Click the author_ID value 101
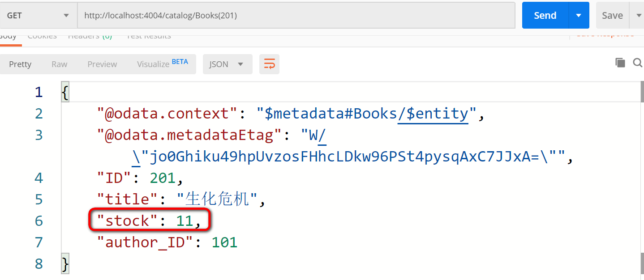Viewport: 644px width, 280px height. [x=224, y=242]
